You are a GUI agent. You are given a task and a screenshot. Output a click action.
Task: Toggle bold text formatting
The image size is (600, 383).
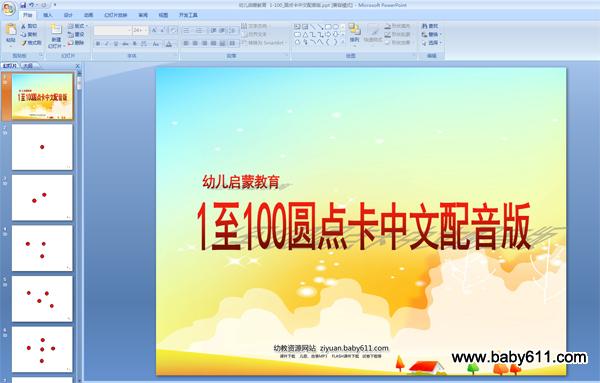pos(98,44)
